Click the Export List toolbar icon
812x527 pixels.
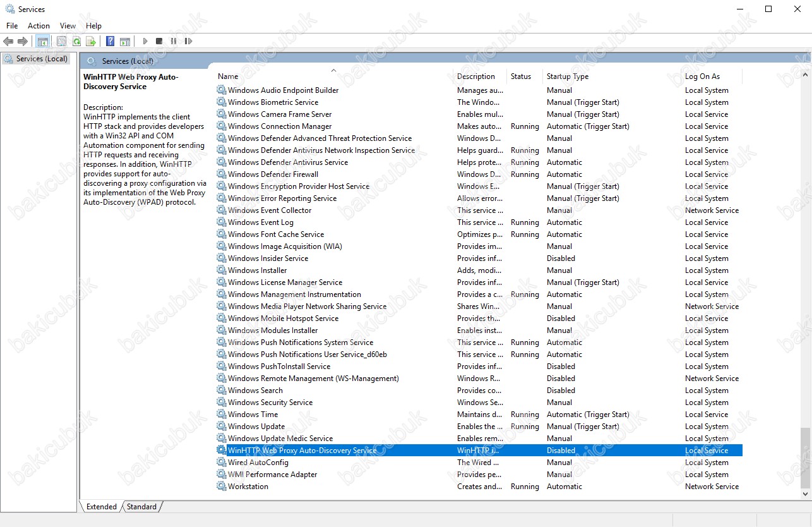[91, 41]
